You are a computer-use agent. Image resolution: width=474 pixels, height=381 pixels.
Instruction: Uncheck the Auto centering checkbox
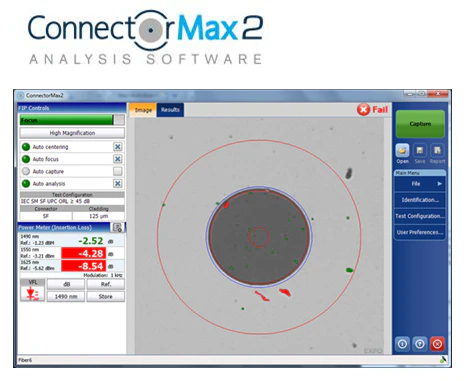click(117, 147)
